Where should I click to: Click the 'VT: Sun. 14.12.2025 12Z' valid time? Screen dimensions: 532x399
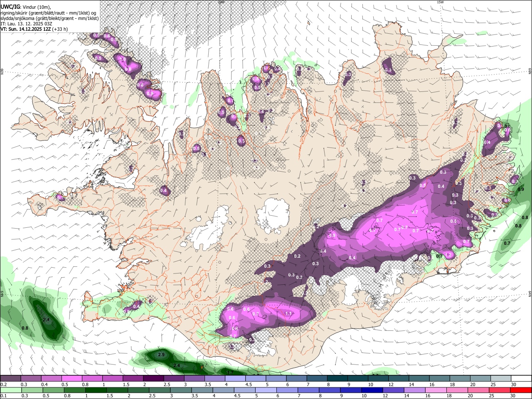click(26, 29)
